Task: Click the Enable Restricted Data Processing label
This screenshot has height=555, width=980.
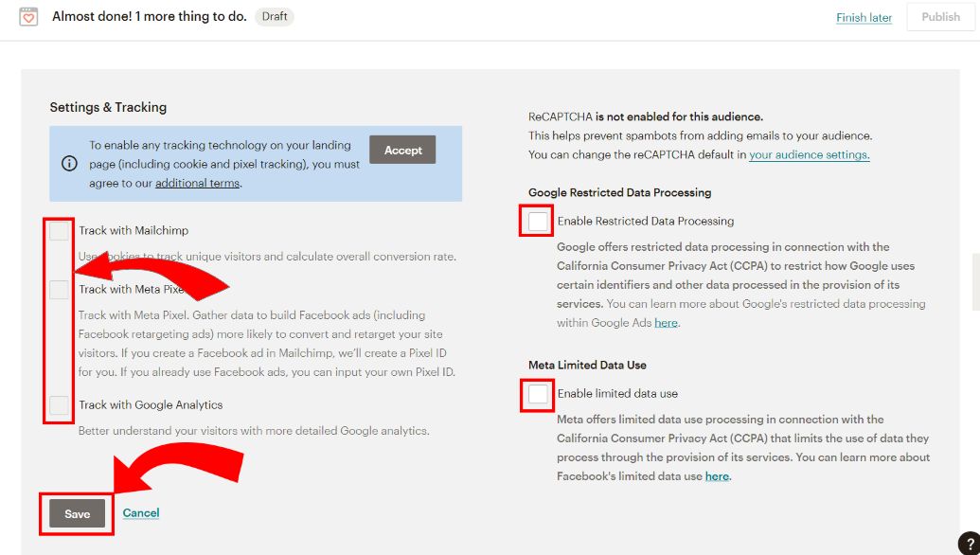Action: point(646,222)
